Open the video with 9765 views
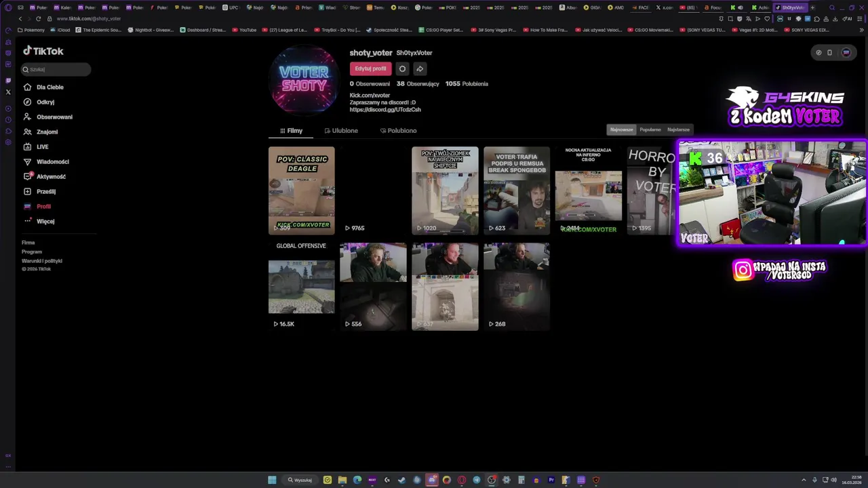The width and height of the screenshot is (868, 488). tap(373, 190)
